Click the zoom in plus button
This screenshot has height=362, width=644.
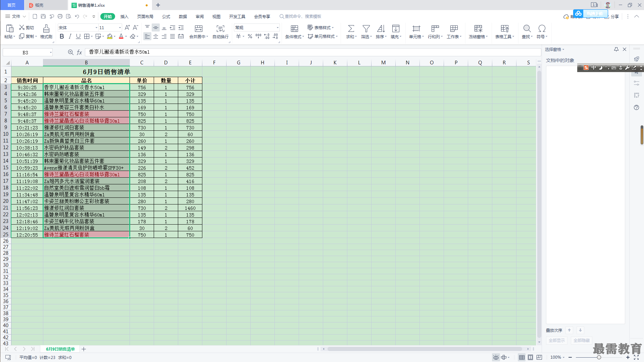click(x=628, y=357)
